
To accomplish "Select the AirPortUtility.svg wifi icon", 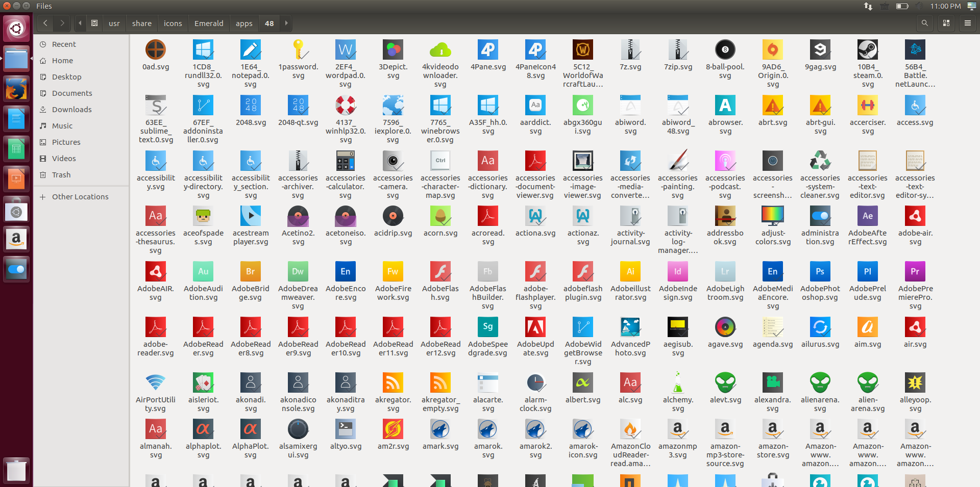I will click(x=156, y=382).
